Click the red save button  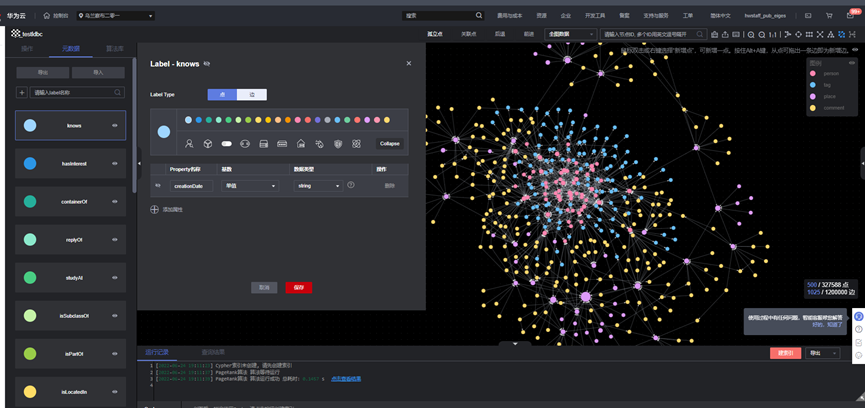coord(298,287)
